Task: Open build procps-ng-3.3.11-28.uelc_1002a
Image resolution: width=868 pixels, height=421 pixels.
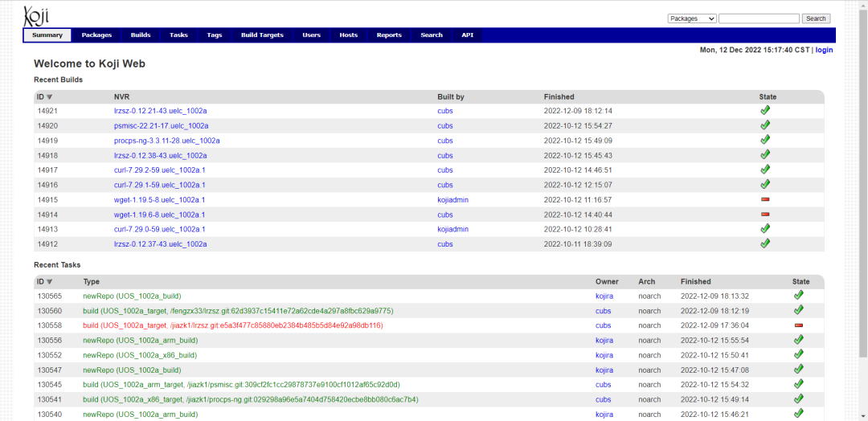Action: tap(167, 141)
